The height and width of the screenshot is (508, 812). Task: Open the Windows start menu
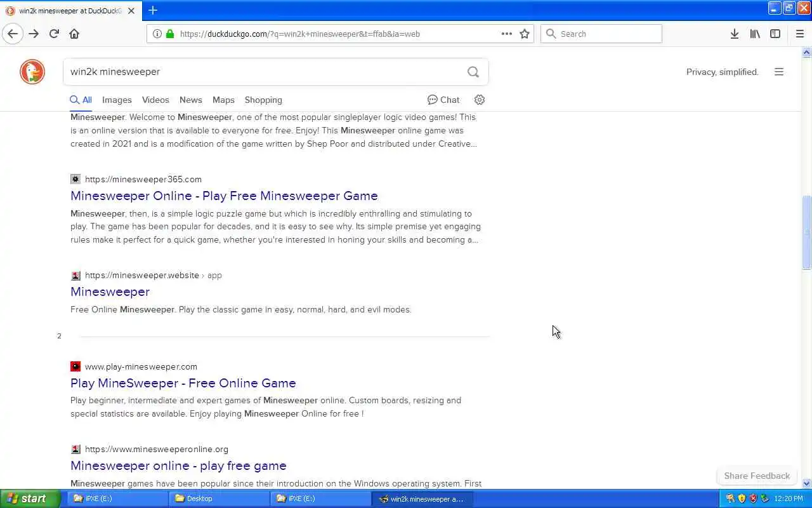[30, 498]
